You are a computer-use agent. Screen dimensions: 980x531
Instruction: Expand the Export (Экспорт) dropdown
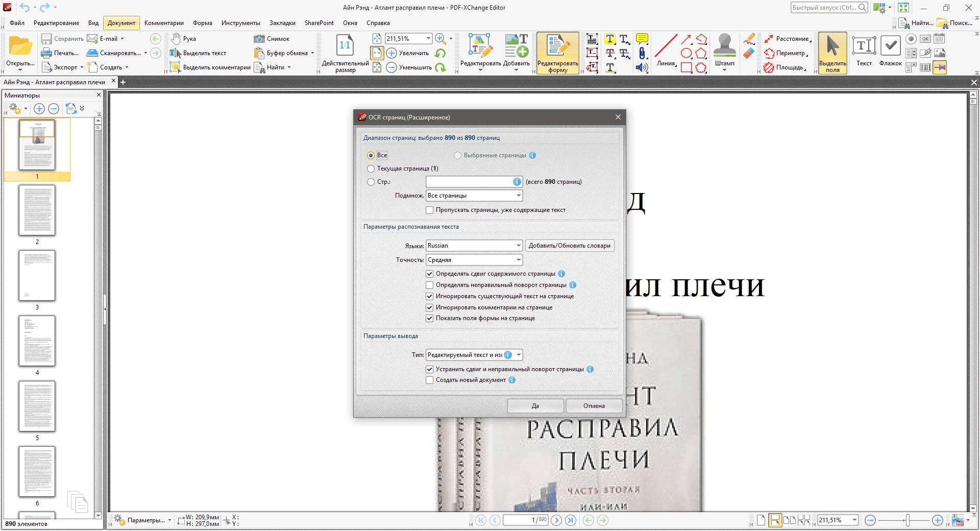(x=82, y=67)
